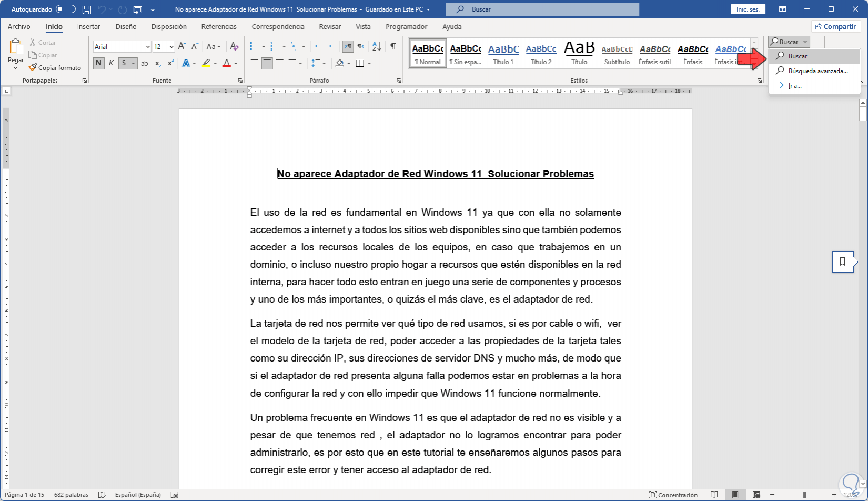Screen dimensions: 868x501
Task: Decrease paragraph indent
Action: click(319, 46)
